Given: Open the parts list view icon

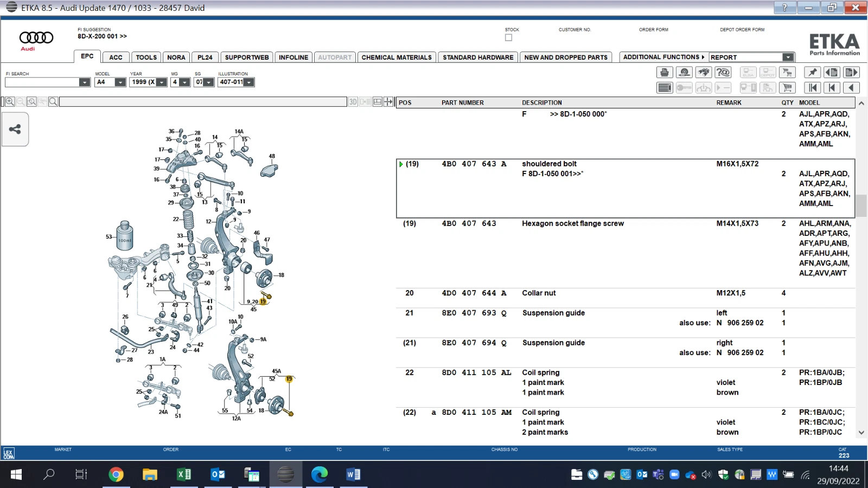Looking at the screenshot, I should 665,87.
